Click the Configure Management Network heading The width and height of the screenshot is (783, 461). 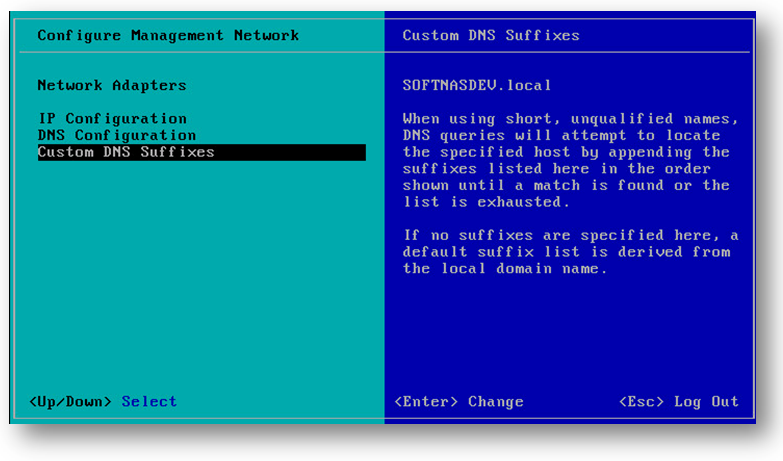pos(168,35)
